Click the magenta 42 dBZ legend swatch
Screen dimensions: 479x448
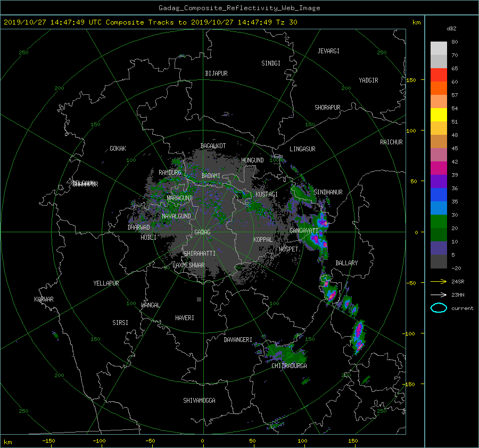pos(439,168)
